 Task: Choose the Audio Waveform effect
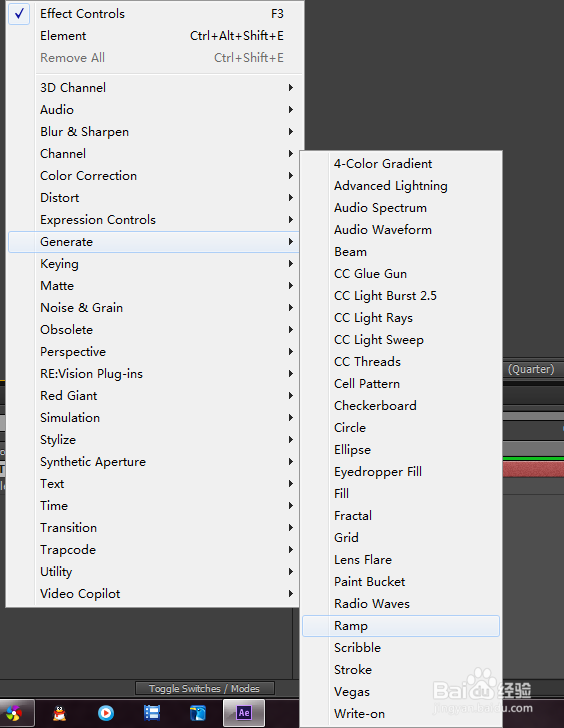click(401, 230)
